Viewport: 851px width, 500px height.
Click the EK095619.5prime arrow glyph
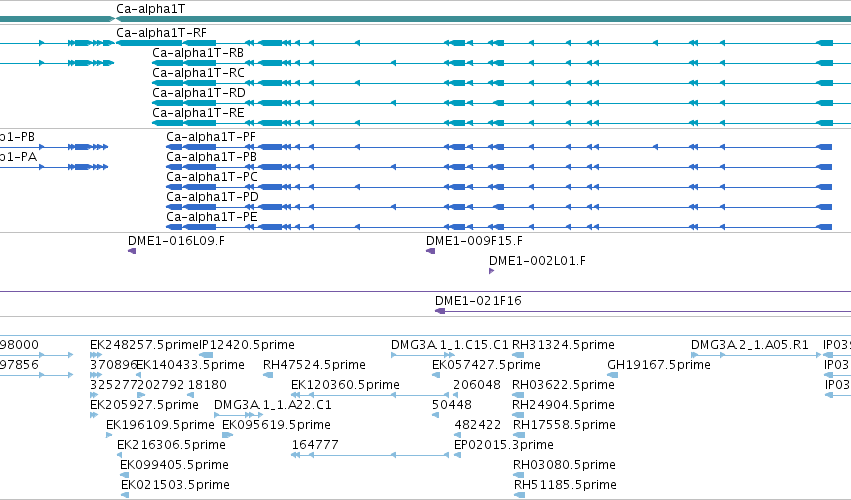227,435
